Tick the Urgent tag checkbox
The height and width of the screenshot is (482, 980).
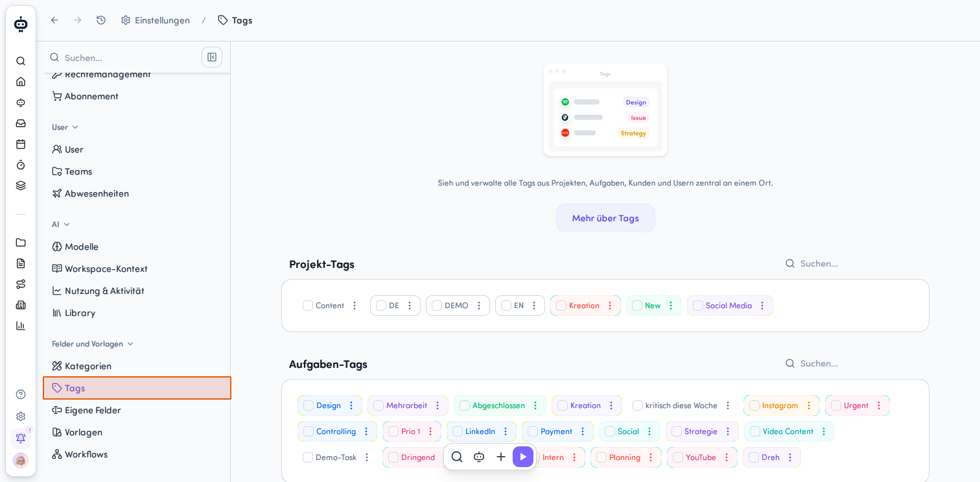[836, 405]
